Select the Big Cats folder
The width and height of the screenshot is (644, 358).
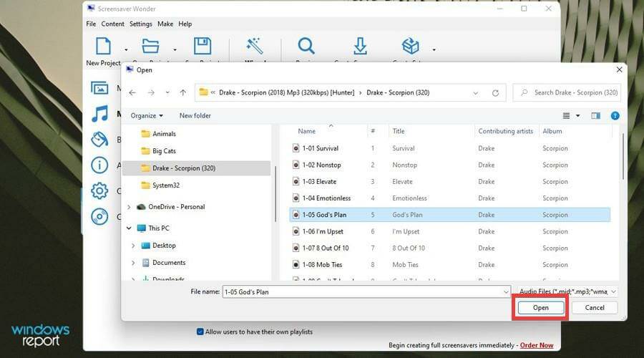tap(164, 151)
